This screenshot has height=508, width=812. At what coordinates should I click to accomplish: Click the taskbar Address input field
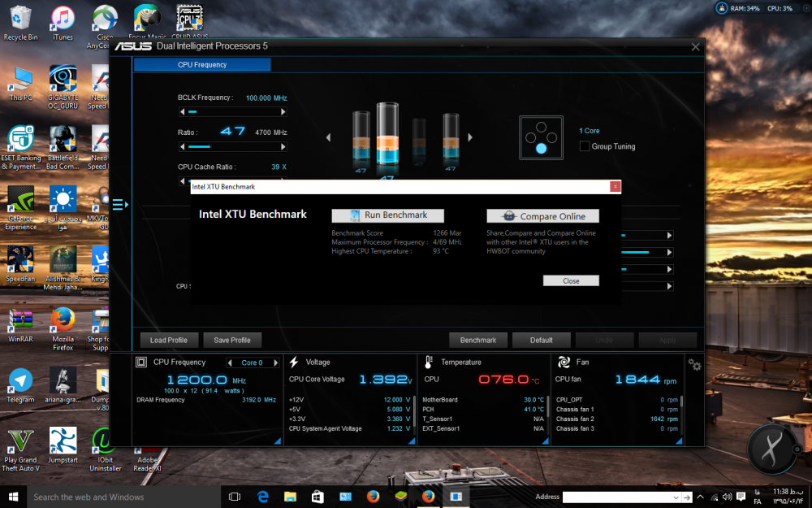[x=617, y=497]
